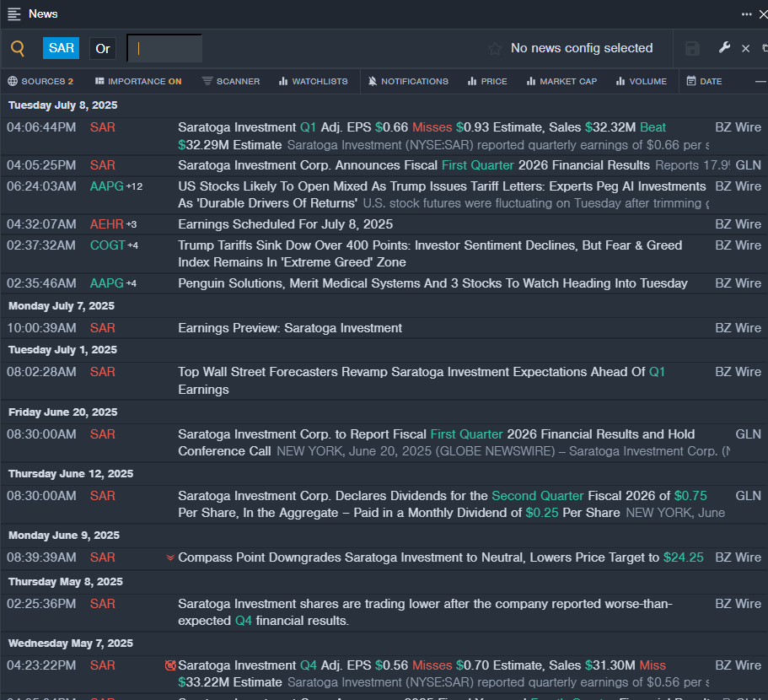Viewport: 768px width, 700px height.
Task: Click the save config disk icon
Action: (692, 49)
